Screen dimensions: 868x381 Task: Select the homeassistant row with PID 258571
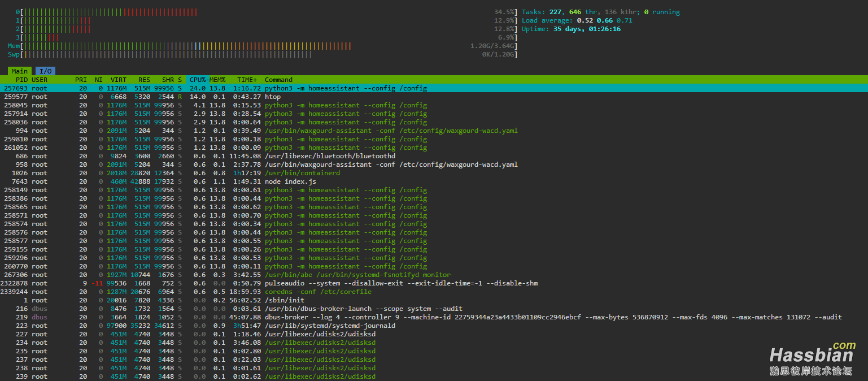pos(434,215)
